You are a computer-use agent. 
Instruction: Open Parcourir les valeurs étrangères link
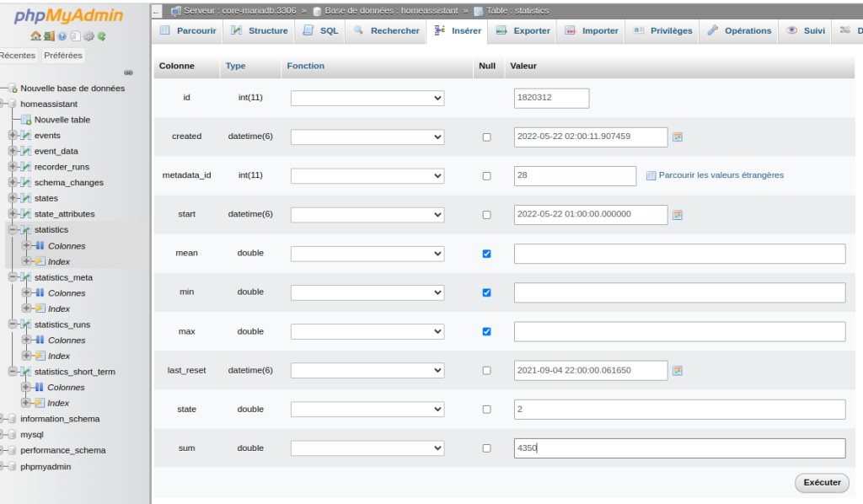[721, 175]
